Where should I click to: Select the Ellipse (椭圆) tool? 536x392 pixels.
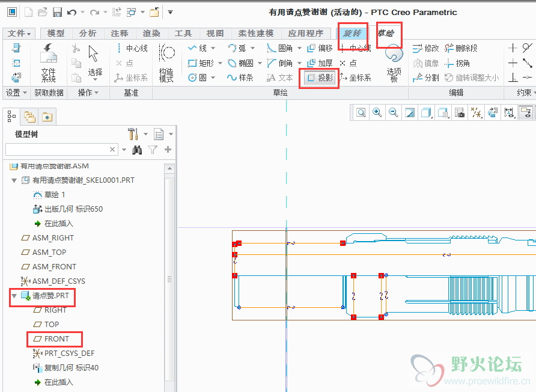pos(240,63)
